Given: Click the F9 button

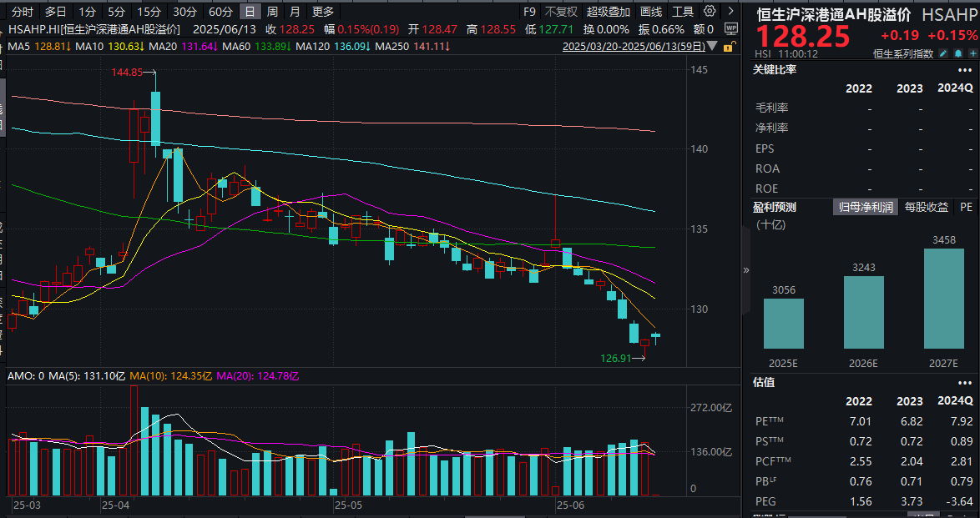Looking at the screenshot, I should (529, 12).
